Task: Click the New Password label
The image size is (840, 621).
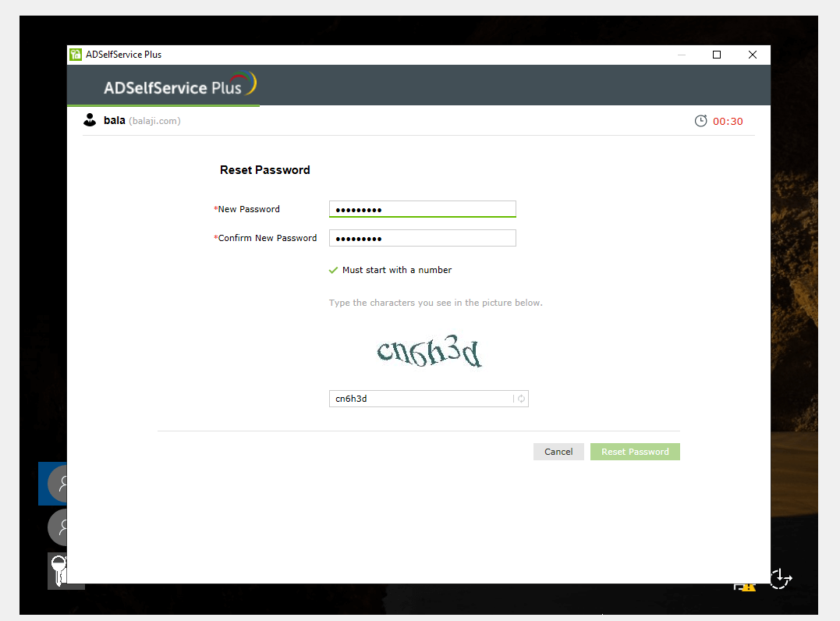Action: (247, 209)
